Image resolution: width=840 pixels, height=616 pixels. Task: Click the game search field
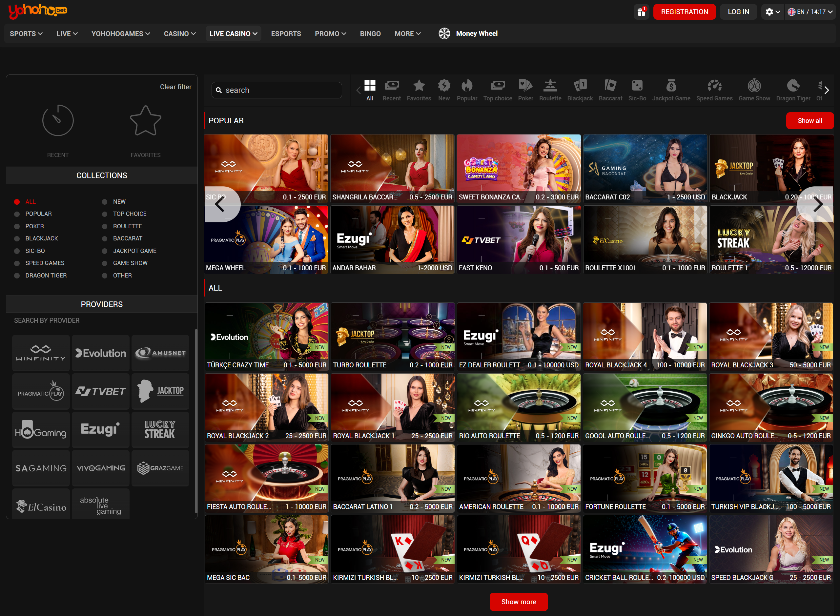pyautogui.click(x=277, y=90)
